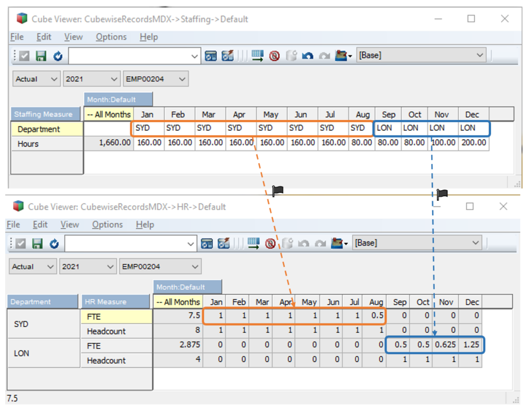Toggle the red Suppress Zeros button in Staffing toolbar
Screen dimensions: 532x414
(274, 56)
